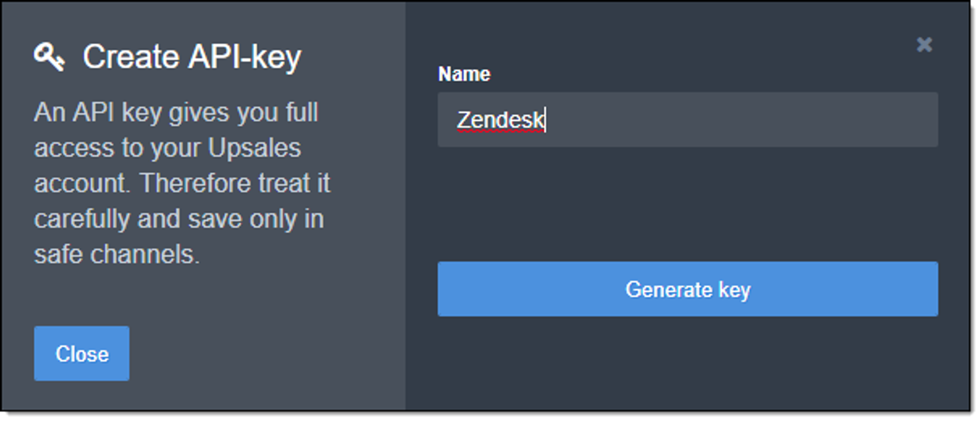This screenshot has height=421, width=980.
Task: Click the API key description paragraph
Action: 182,184
